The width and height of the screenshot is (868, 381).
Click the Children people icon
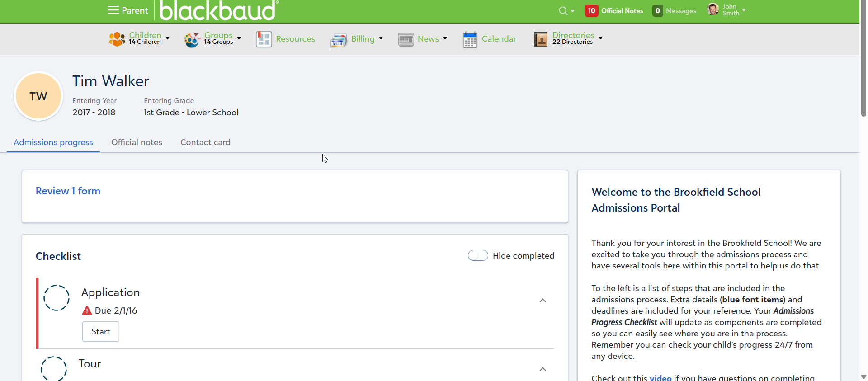(x=117, y=39)
